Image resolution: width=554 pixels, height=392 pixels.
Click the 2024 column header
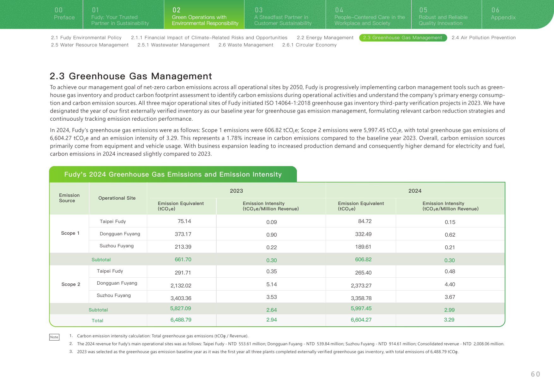point(415,191)
